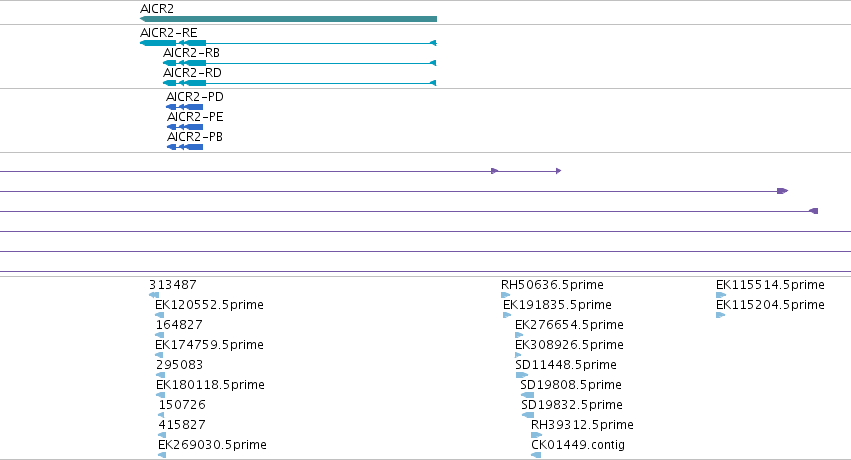This screenshot has width=851, height=460.
Task: Select the AICR2-PD protein glyph
Action: tap(185, 107)
